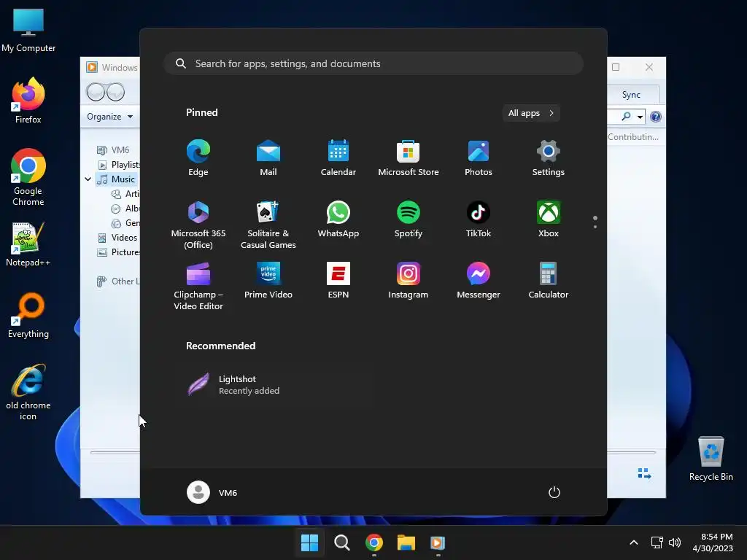Open Clipchamp Video Editor
The width and height of the screenshot is (747, 560).
click(x=198, y=286)
